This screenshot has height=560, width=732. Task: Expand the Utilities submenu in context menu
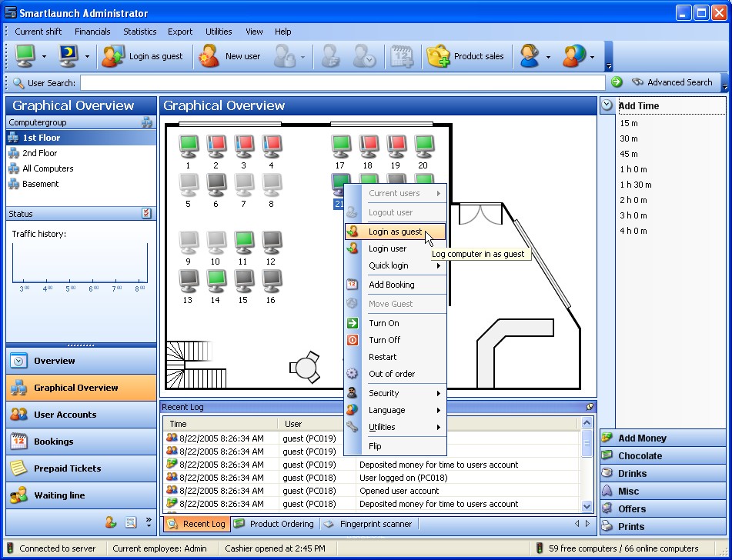(395, 427)
